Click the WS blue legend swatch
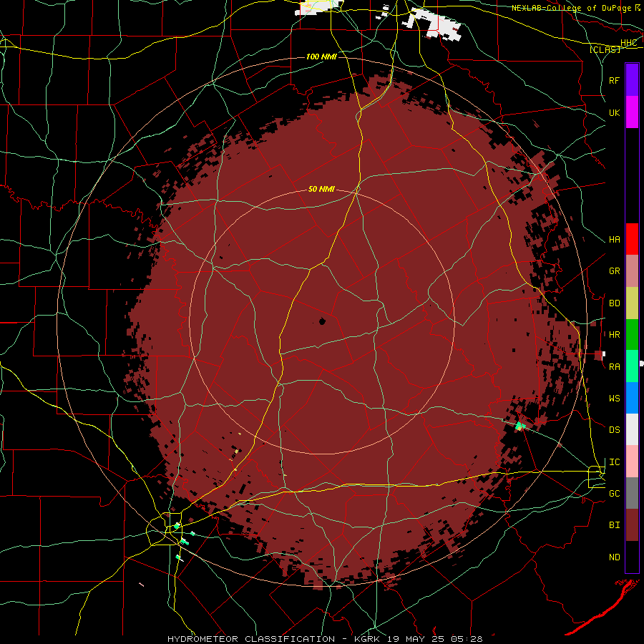This screenshot has width=644, height=644. click(x=632, y=398)
